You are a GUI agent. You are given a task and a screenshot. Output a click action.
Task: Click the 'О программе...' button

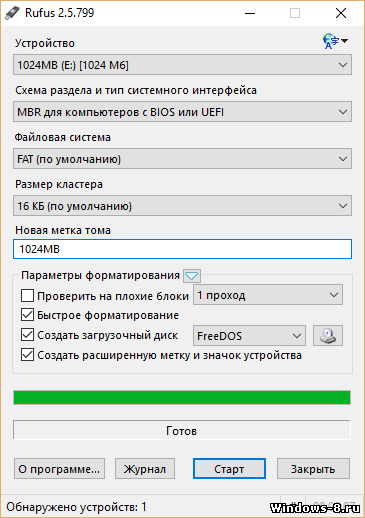(x=59, y=469)
